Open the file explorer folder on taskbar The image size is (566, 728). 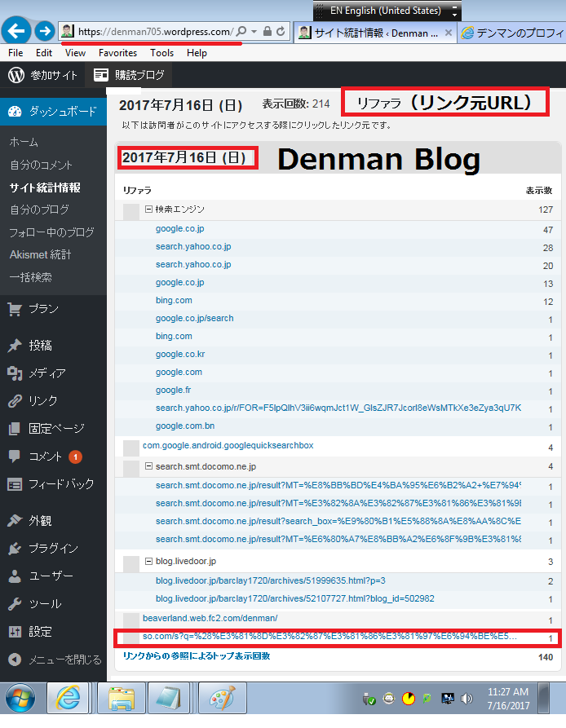(x=122, y=698)
